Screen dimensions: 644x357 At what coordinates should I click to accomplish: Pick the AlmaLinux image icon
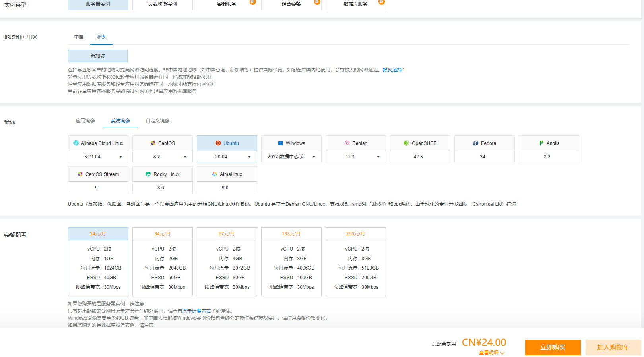tap(215, 174)
